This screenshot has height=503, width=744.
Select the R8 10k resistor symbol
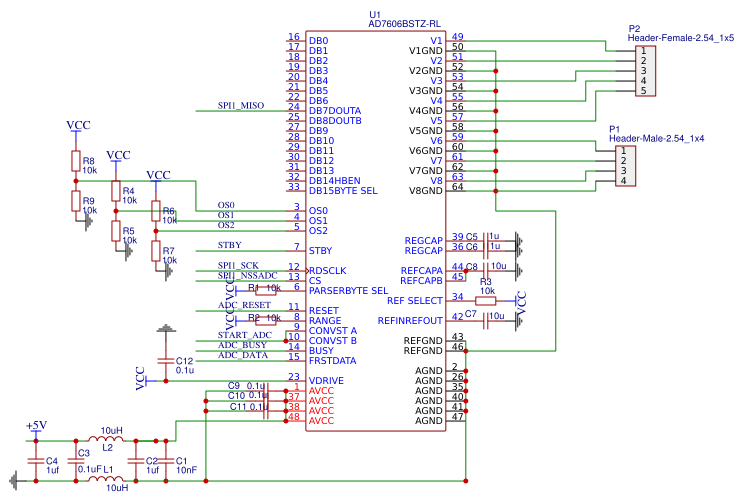click(x=76, y=161)
